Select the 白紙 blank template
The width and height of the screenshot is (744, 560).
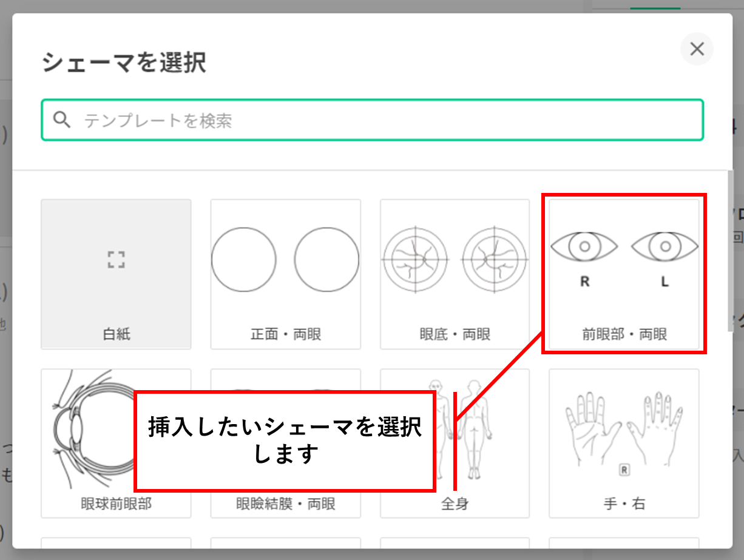[116, 274]
